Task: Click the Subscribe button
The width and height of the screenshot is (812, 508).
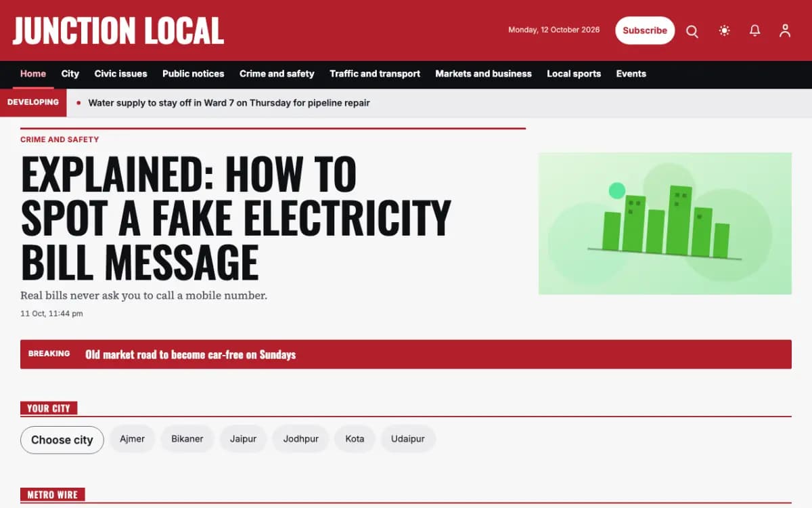Action: 645,30
